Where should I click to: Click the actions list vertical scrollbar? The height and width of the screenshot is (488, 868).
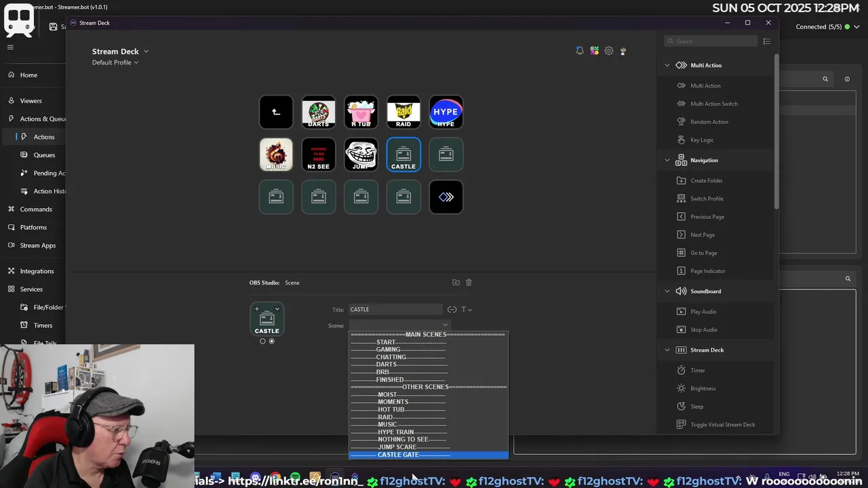coord(776,131)
